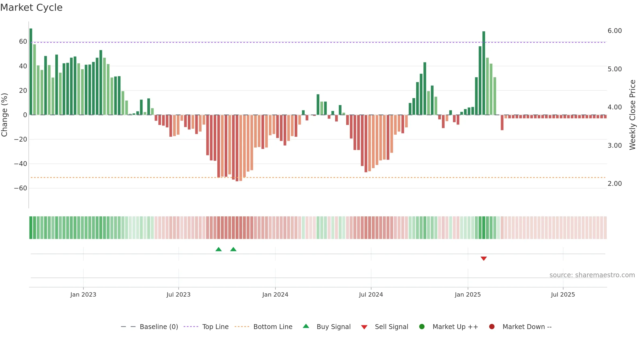This screenshot has height=362, width=644.
Task: Toggle the Market Down -- legend entry
Action: pyautogui.click(x=520, y=327)
